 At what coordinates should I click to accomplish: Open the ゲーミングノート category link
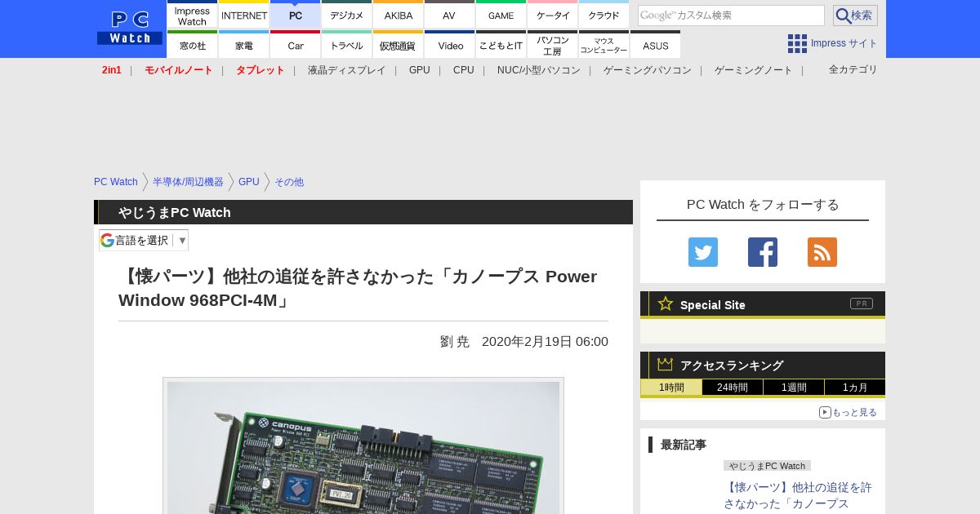coord(754,70)
